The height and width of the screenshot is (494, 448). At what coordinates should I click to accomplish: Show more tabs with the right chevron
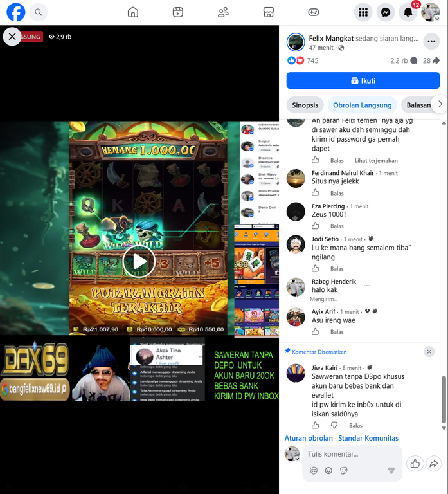[x=440, y=104]
